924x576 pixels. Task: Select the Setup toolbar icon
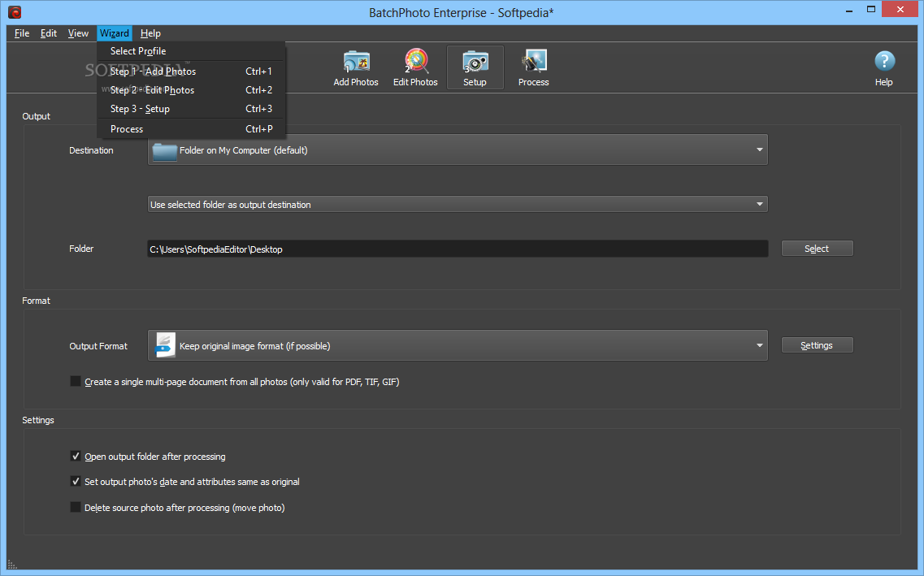(475, 67)
